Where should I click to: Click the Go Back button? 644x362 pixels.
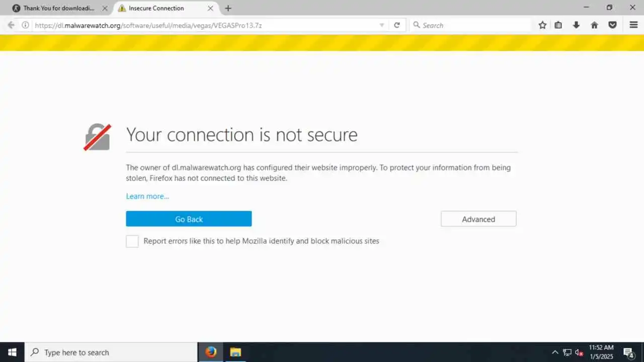pos(189,219)
